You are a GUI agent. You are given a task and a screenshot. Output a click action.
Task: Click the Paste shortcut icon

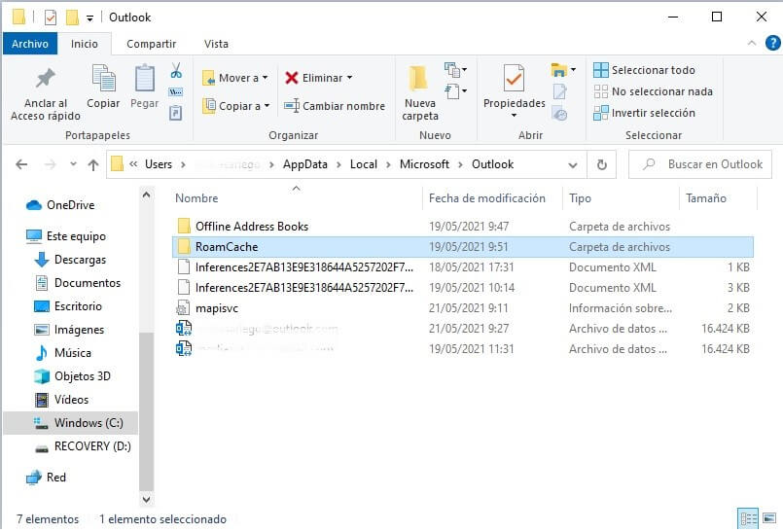[x=176, y=113]
